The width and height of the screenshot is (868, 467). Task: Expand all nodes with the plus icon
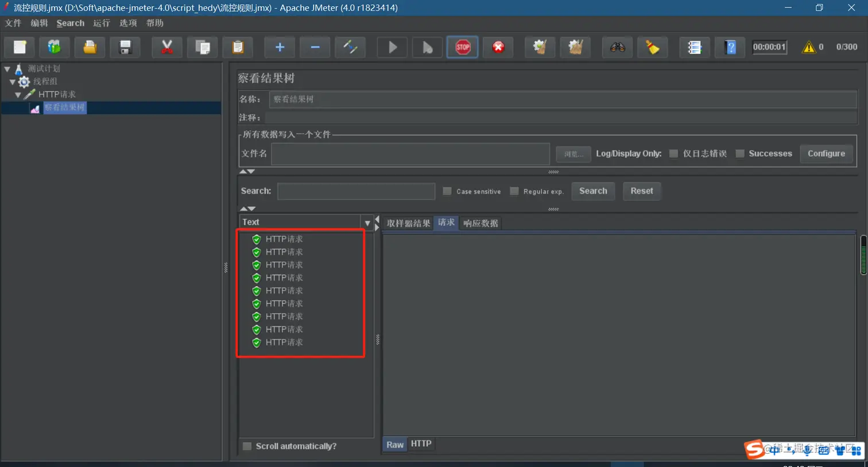[280, 47]
